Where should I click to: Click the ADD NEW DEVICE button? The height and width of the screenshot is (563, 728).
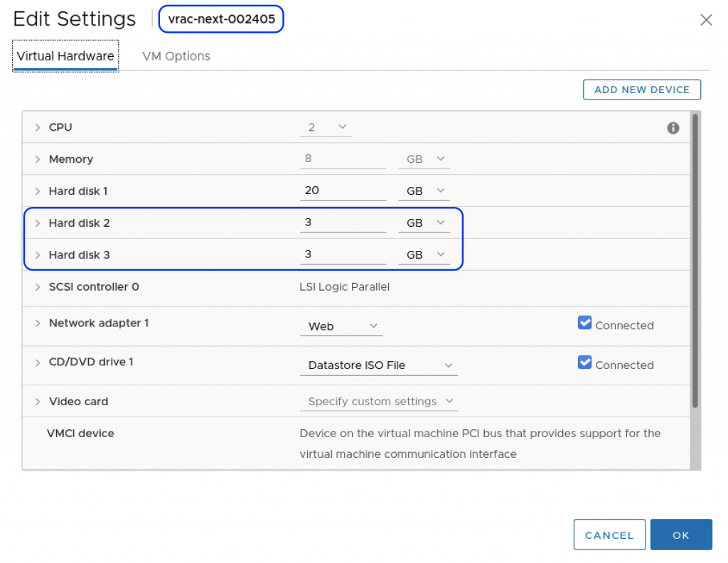pyautogui.click(x=642, y=90)
